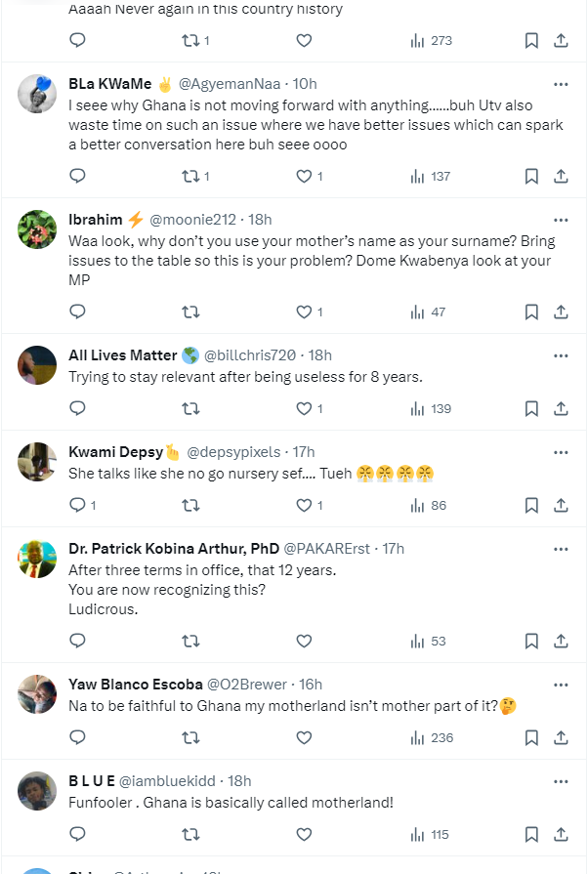Share the All Lives Matter tweet
The image size is (588, 874).
pyautogui.click(x=562, y=408)
